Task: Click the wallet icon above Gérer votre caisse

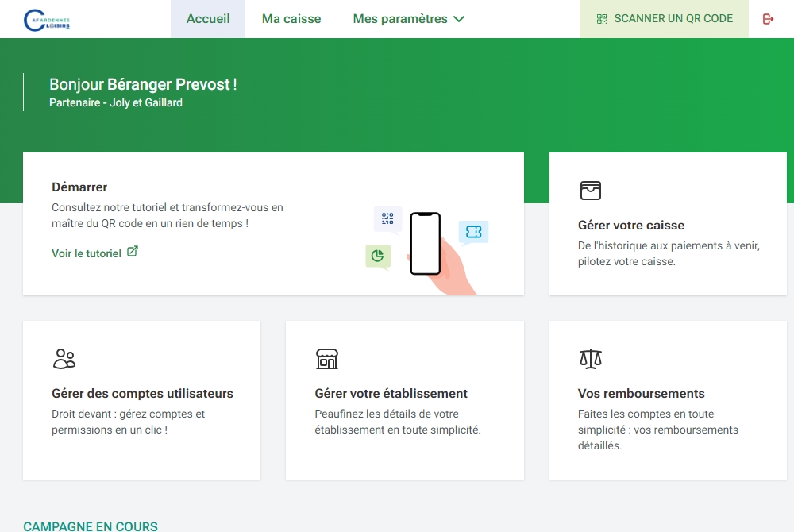Action: pyautogui.click(x=590, y=191)
